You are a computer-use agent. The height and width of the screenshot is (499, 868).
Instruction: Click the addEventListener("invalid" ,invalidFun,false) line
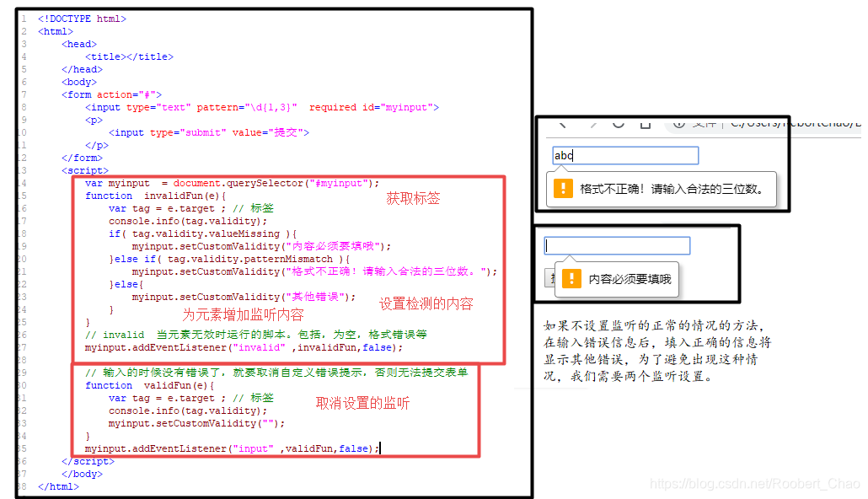click(x=244, y=347)
